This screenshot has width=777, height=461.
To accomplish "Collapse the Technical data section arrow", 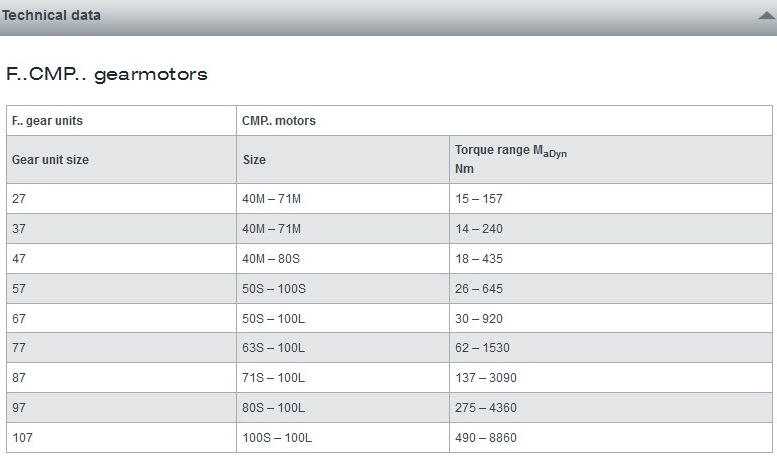I will 766,16.
